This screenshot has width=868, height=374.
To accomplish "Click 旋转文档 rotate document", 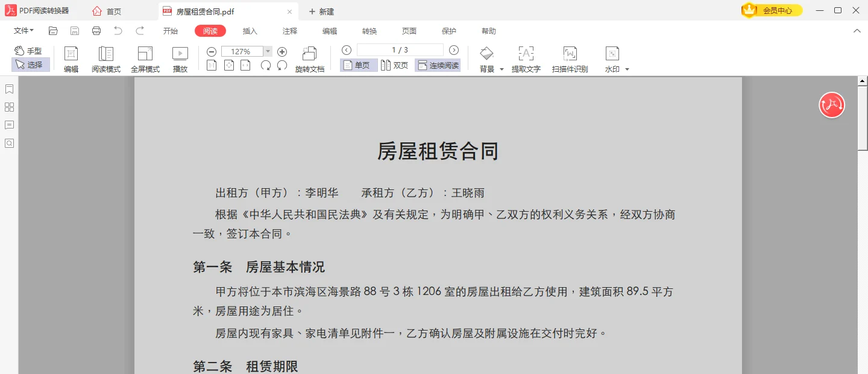I will pos(310,60).
